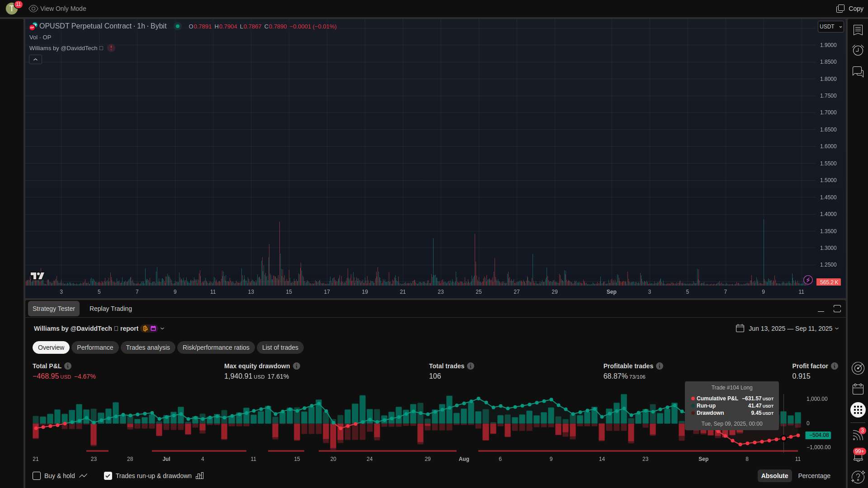Open notifications bell with 99+ badge

click(858, 455)
